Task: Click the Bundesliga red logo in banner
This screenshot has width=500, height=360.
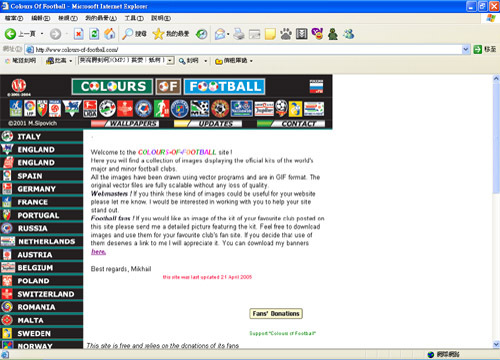Action: point(90,108)
